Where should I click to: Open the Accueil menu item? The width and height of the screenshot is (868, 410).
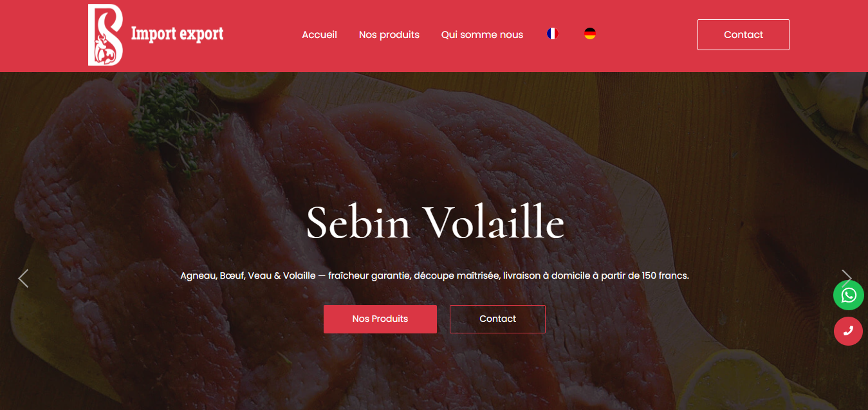320,35
